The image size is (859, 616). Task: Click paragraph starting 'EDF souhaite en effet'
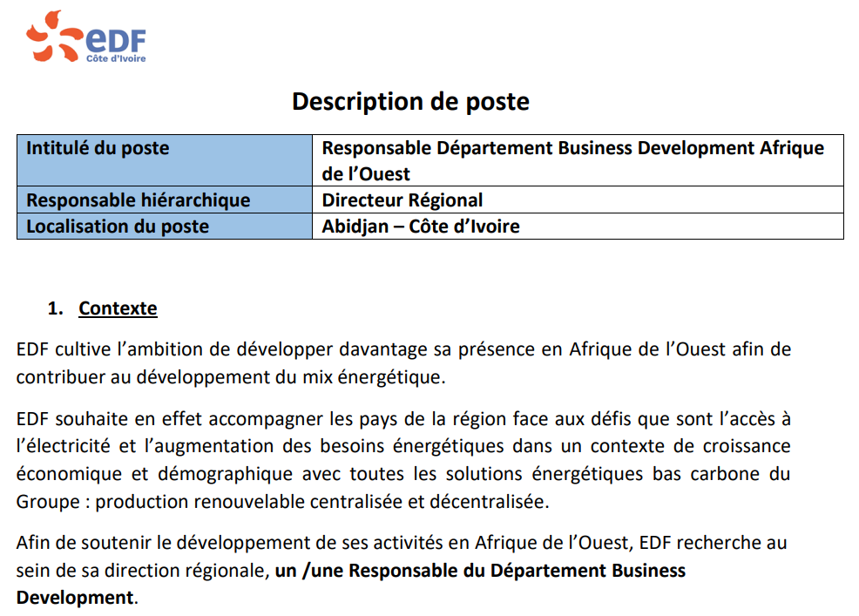pyautogui.click(x=403, y=460)
